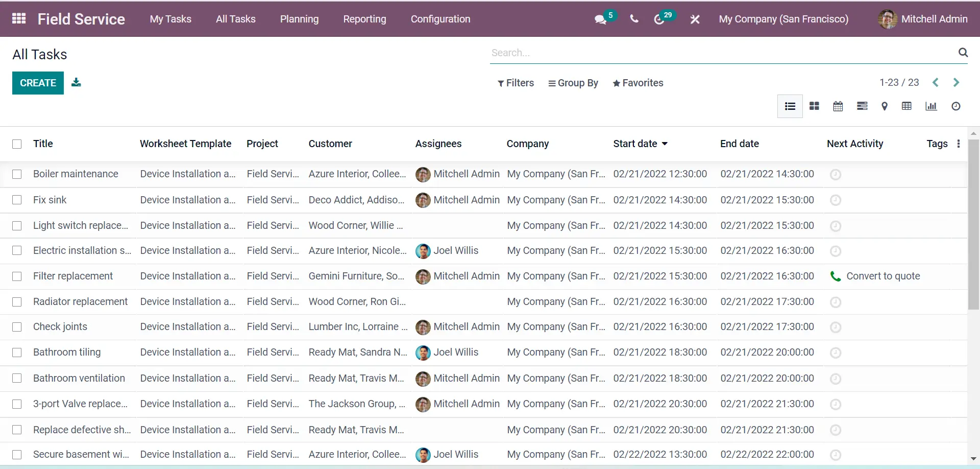Switch to map view

tap(885, 106)
